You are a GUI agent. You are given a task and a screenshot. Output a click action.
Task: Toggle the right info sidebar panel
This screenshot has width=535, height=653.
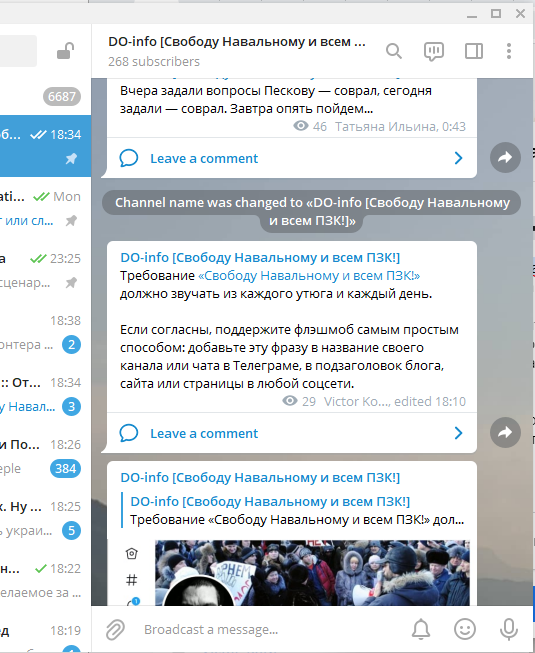point(473,51)
